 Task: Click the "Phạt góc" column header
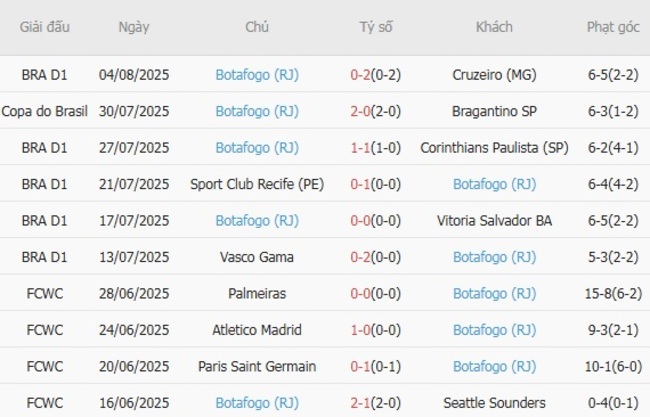pos(613,27)
